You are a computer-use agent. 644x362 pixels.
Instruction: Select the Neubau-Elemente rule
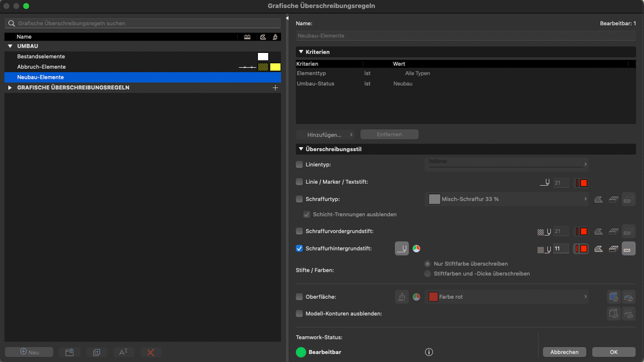[142, 77]
